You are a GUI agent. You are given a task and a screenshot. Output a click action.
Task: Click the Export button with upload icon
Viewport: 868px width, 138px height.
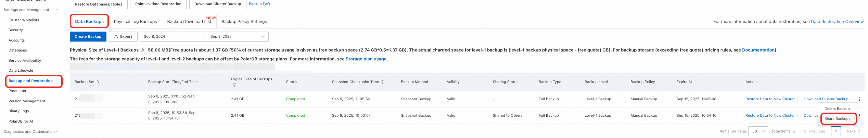(x=123, y=36)
